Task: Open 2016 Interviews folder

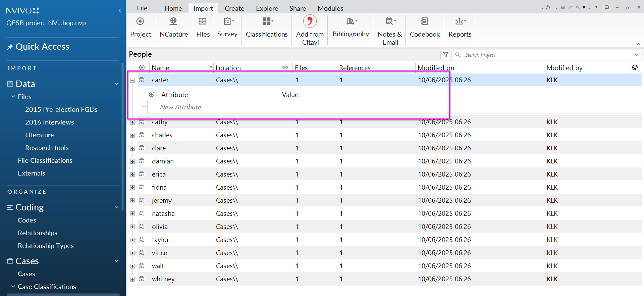Action: point(50,122)
